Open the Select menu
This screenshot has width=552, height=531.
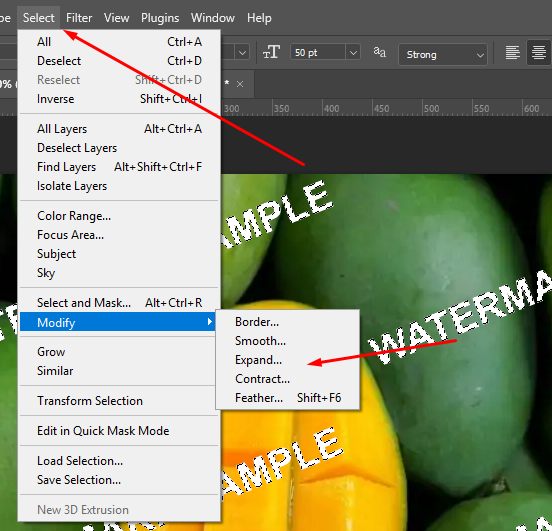point(38,18)
